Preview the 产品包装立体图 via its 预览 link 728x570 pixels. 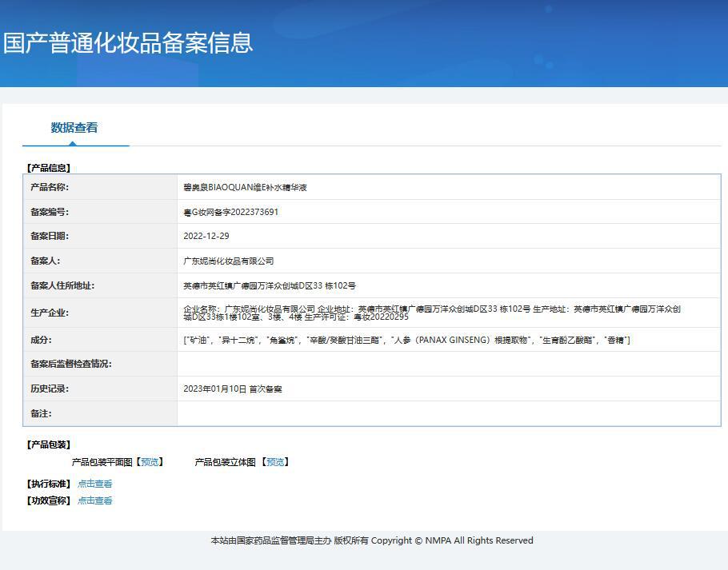tap(275, 461)
